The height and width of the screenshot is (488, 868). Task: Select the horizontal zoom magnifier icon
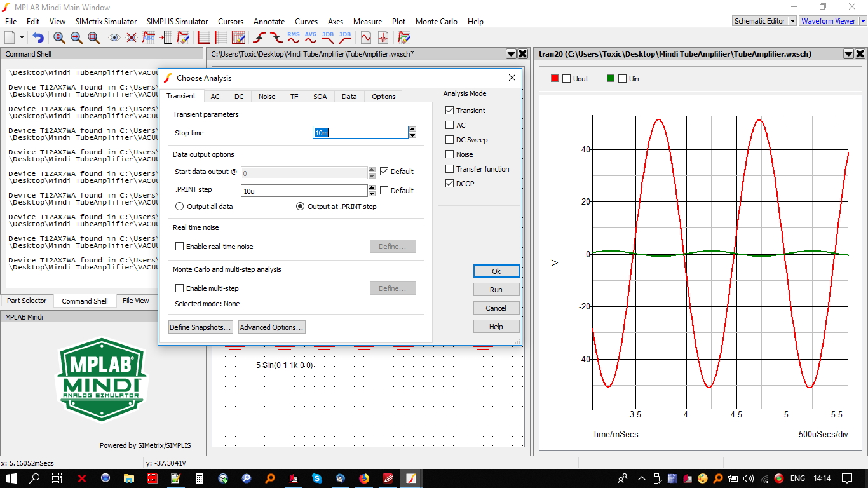pyautogui.click(x=76, y=37)
